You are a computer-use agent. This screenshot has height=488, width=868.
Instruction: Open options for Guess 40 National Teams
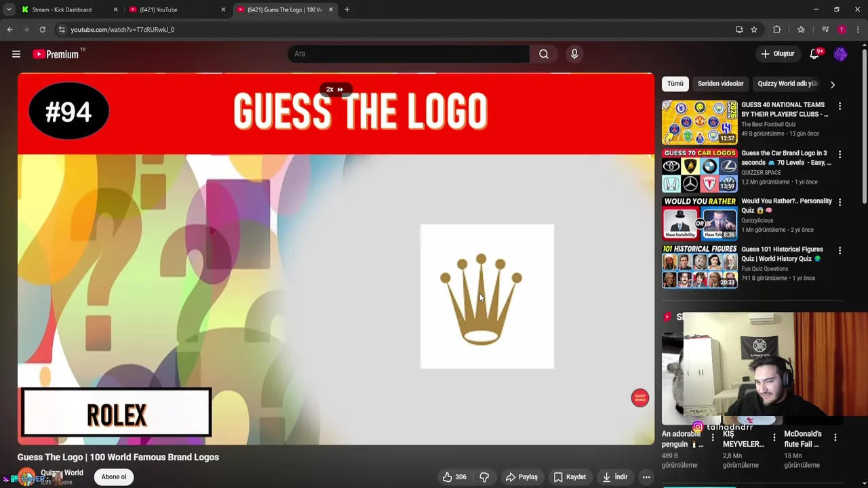coord(840,106)
